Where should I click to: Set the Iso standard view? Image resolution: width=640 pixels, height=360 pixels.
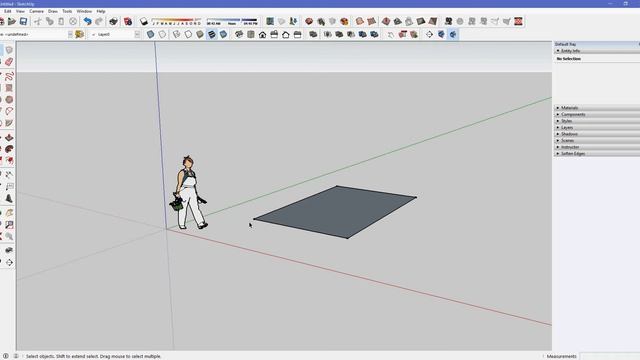coord(239,34)
